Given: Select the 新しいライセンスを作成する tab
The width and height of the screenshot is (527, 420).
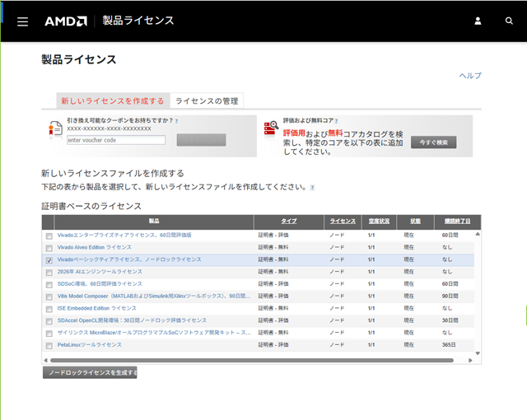Looking at the screenshot, I should 113,100.
